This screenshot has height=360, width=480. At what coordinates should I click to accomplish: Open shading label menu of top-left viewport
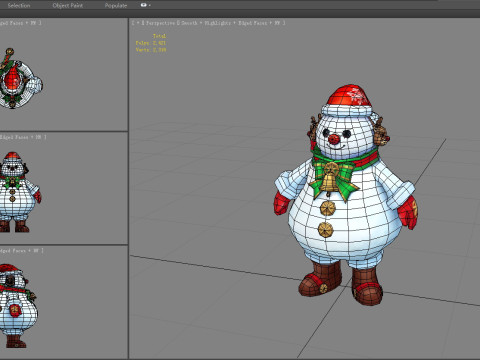[20, 23]
